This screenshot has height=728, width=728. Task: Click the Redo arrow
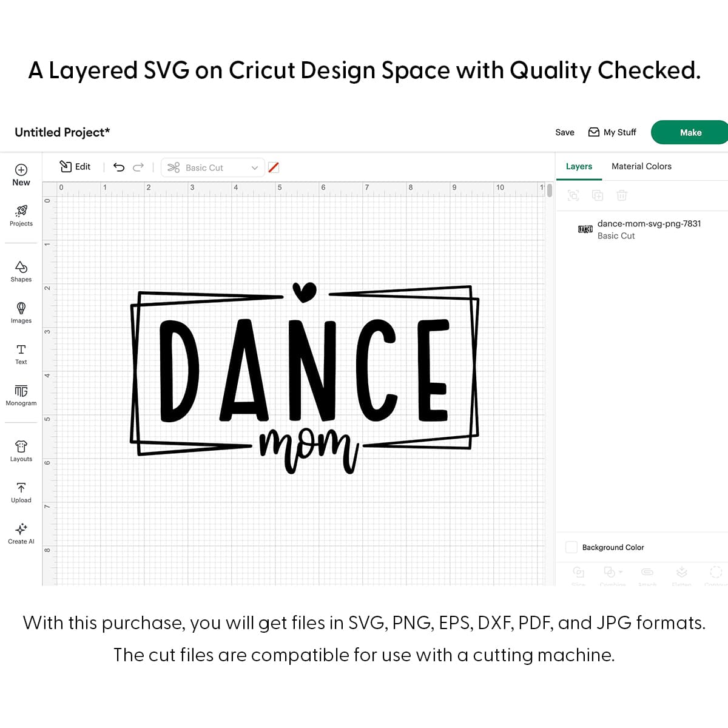coord(138,167)
